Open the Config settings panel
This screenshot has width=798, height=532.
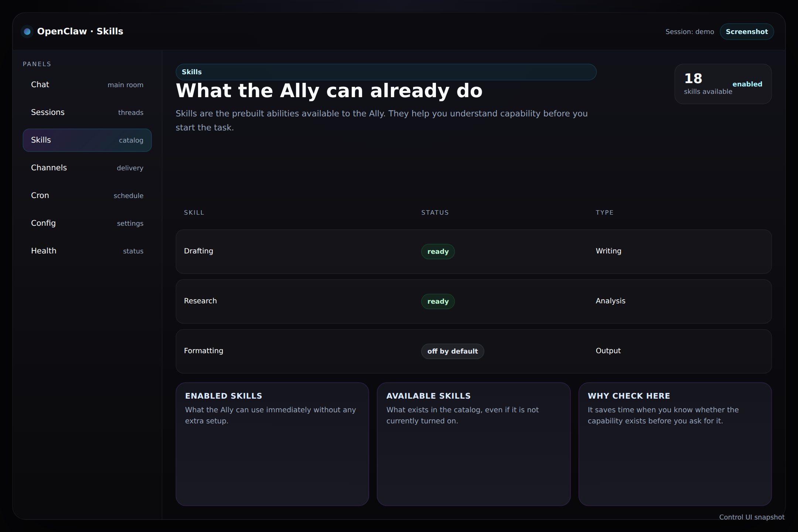[87, 223]
